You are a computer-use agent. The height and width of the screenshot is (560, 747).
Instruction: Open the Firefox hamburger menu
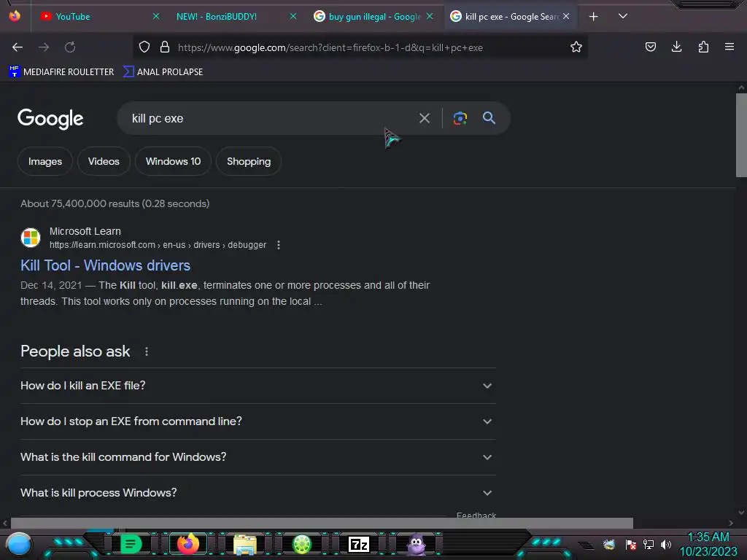729,47
